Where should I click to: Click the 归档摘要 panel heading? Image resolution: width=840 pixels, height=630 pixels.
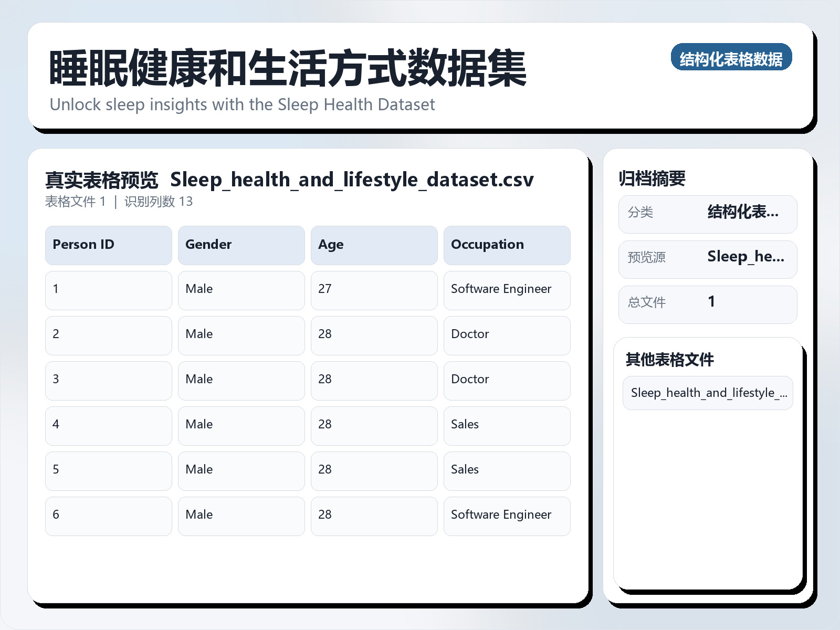point(654,177)
